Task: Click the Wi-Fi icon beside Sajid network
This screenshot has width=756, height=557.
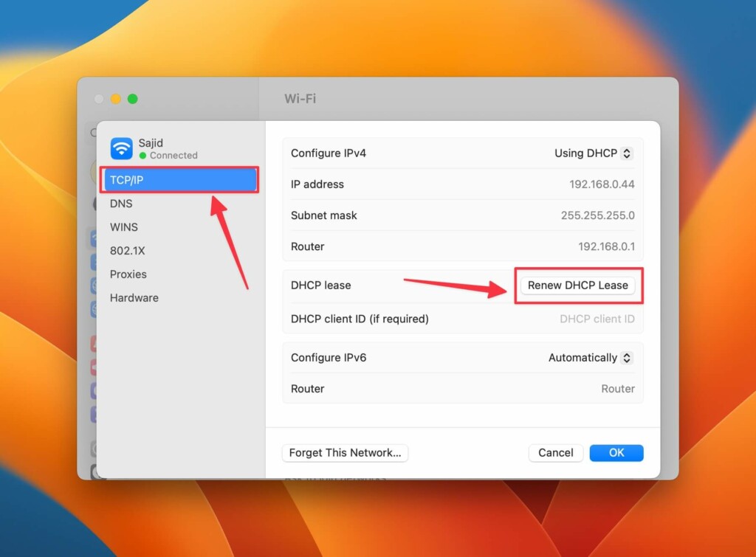Action: (121, 148)
